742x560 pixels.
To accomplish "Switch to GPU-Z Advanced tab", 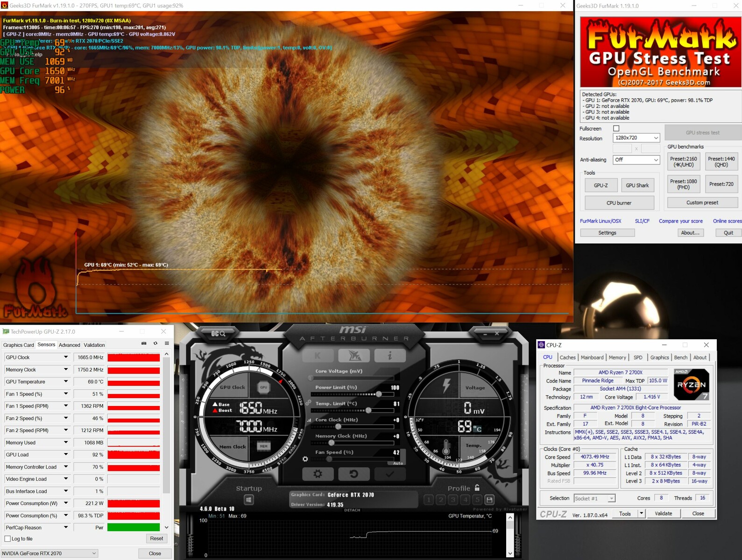I will coord(70,345).
